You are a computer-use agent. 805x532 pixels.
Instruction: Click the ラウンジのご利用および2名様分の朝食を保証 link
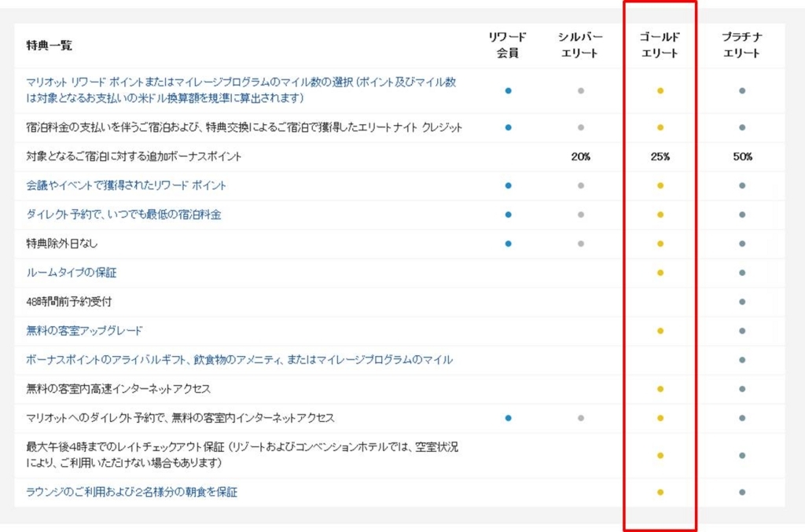coord(131,492)
